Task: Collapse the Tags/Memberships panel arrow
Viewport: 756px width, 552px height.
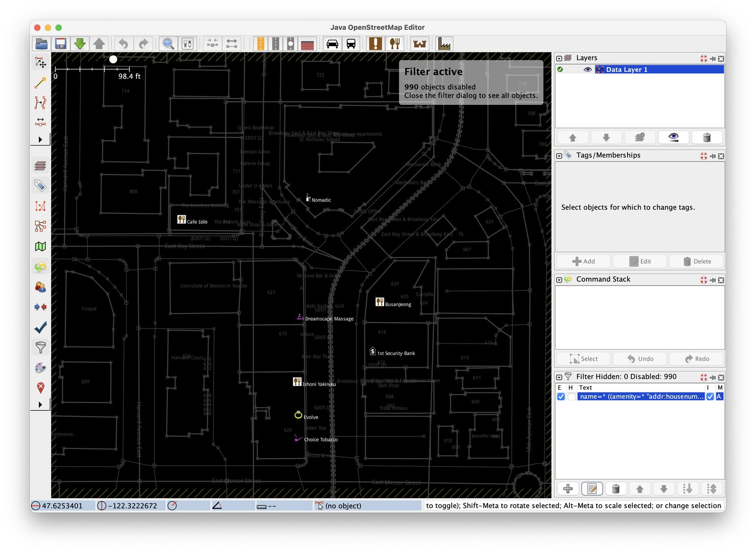Action: point(559,156)
